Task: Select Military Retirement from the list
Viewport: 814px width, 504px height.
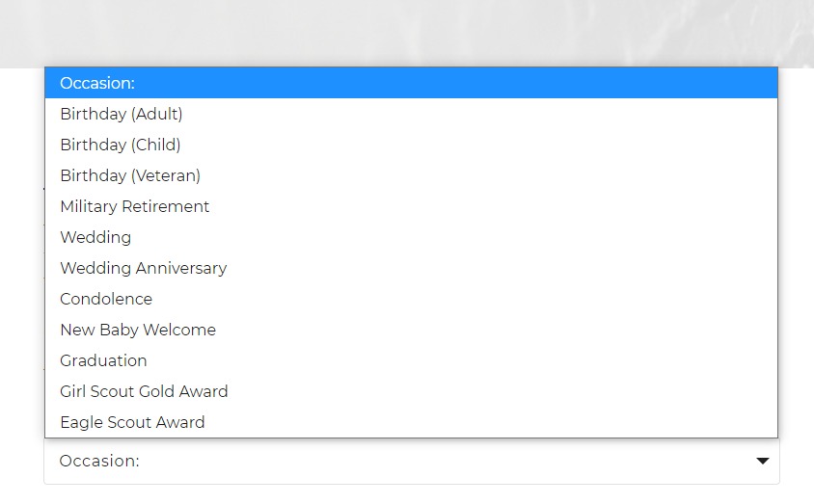Action: 411,206
